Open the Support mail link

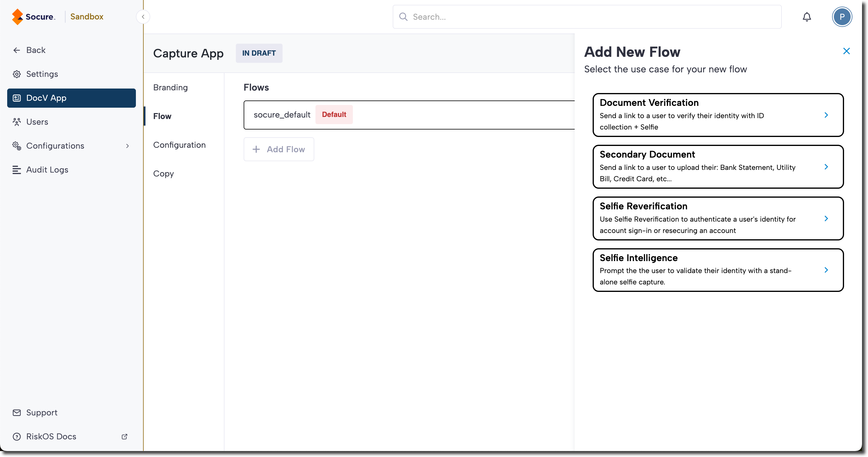pyautogui.click(x=42, y=412)
